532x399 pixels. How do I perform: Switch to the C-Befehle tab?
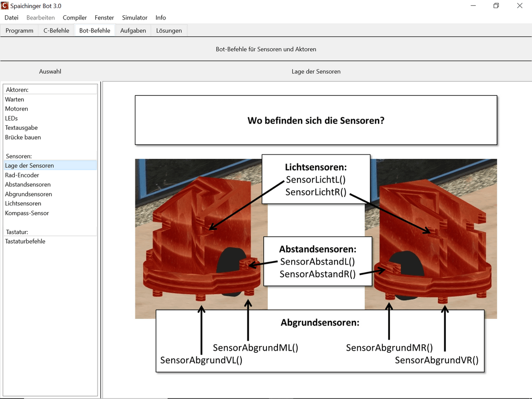[x=56, y=31]
